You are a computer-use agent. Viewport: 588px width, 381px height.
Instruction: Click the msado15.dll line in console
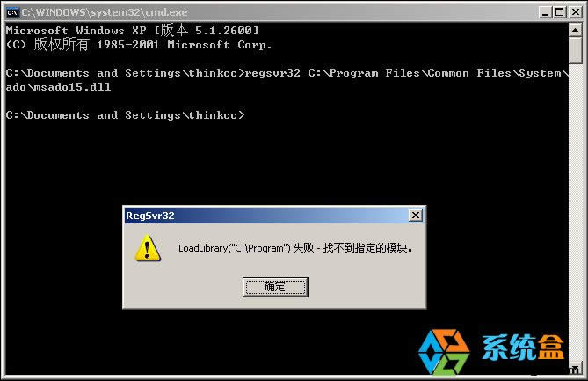(x=59, y=87)
